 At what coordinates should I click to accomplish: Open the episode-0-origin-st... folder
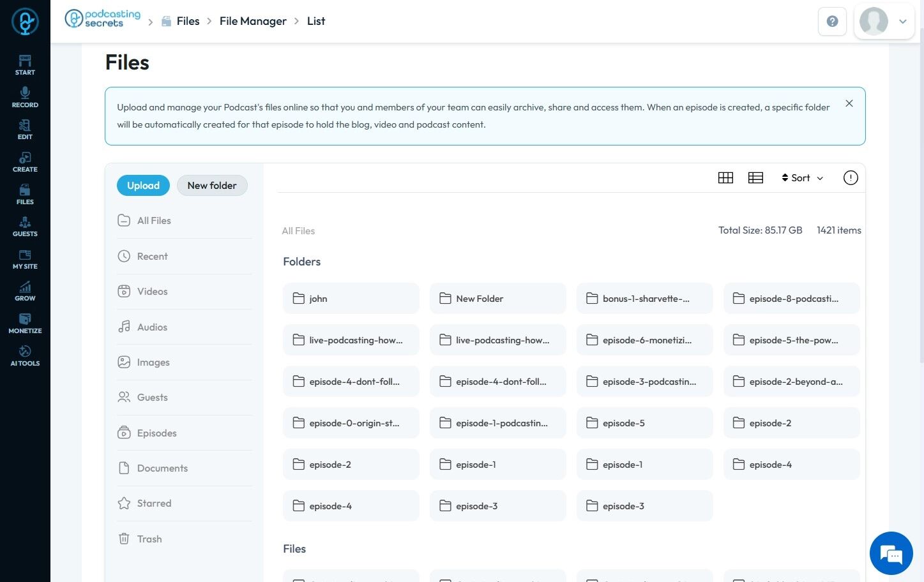[x=351, y=423]
